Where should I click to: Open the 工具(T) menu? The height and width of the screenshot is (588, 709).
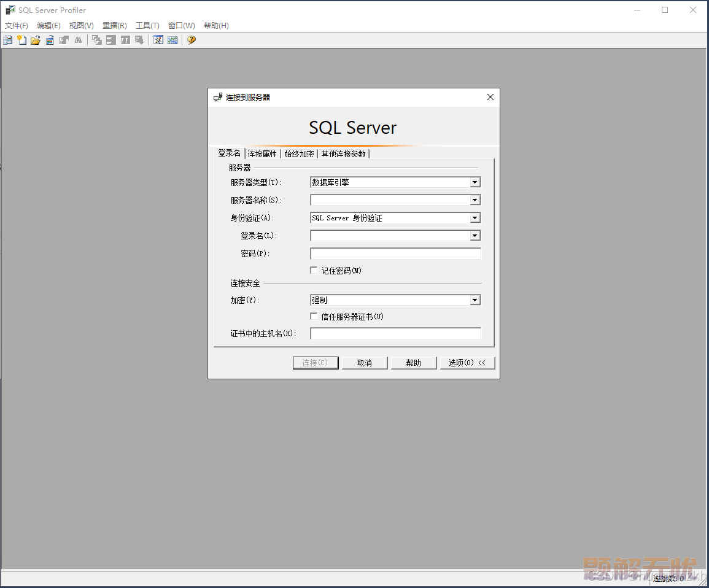coord(147,26)
